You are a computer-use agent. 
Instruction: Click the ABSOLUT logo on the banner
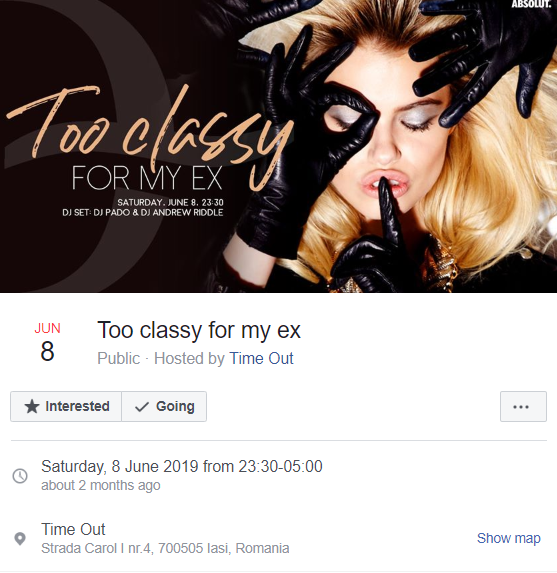pyautogui.click(x=531, y=4)
